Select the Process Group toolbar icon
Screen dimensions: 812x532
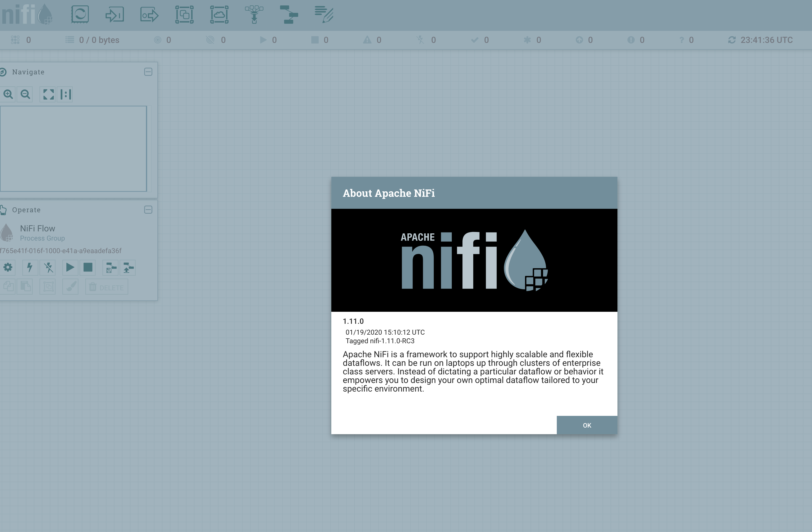tap(184, 15)
